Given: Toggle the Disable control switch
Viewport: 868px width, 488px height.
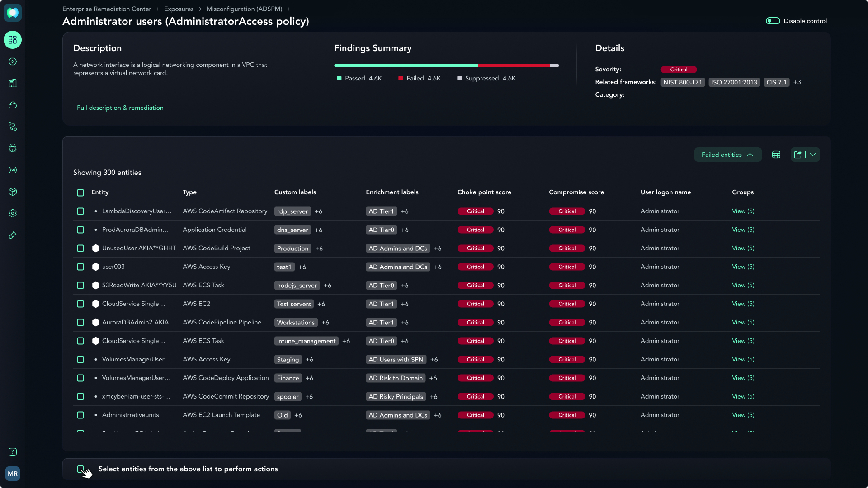Looking at the screenshot, I should (x=773, y=21).
